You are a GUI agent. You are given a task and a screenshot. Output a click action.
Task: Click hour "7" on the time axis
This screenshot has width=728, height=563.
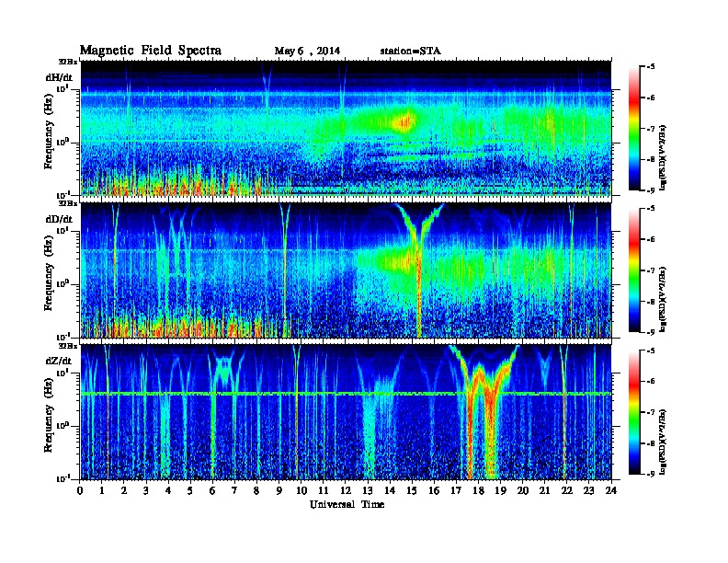235,491
